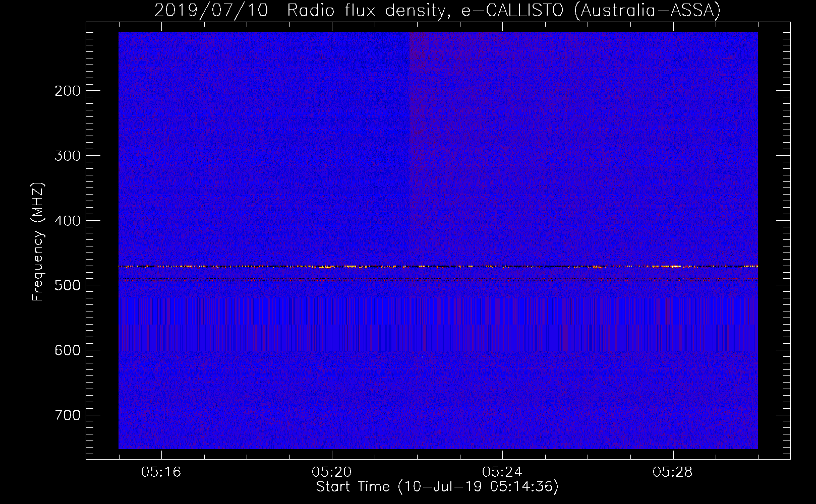Viewport: 816px width, 504px height.
Task: Click the 05:24 time tick label
Action: pyautogui.click(x=502, y=472)
